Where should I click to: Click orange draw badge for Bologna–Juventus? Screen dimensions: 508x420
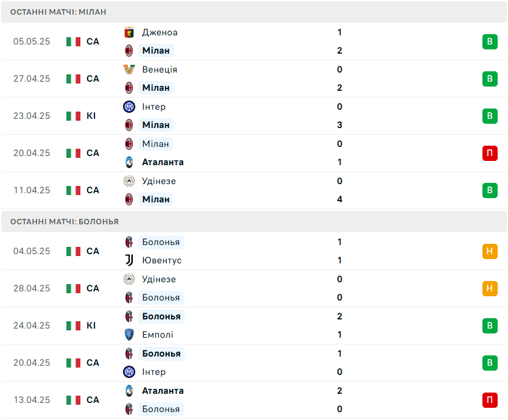[x=490, y=251]
